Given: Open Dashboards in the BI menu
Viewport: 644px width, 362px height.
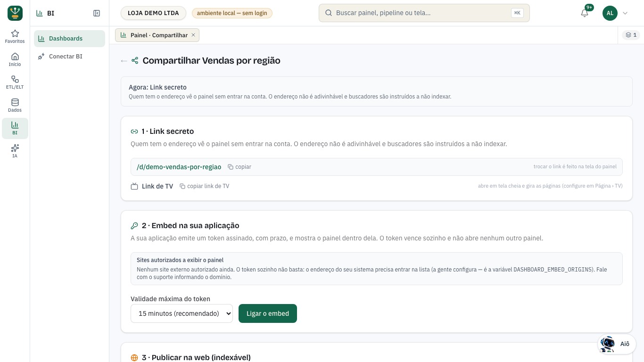Looking at the screenshot, I should tap(69, 39).
